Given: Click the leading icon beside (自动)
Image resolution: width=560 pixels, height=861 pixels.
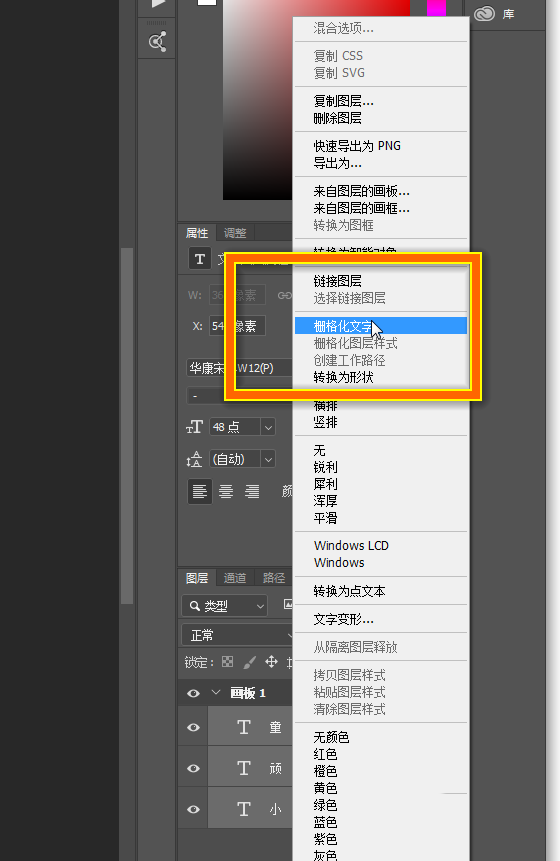Looking at the screenshot, I should [194, 459].
